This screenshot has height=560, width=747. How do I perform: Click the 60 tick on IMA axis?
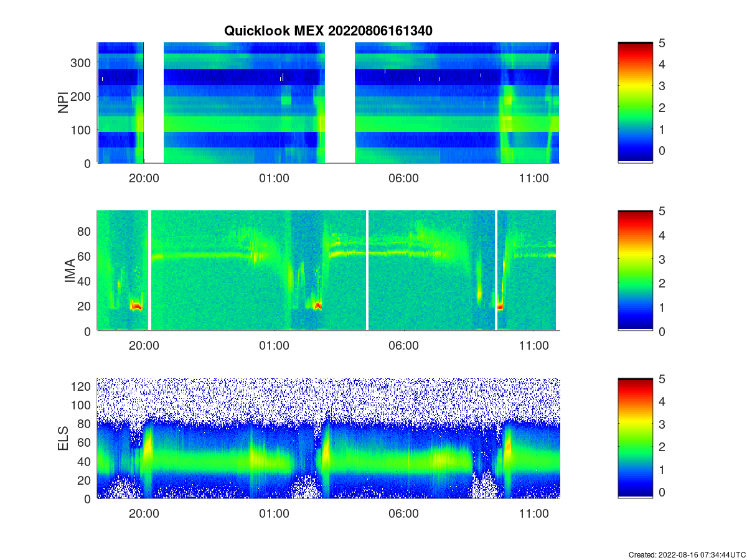85,256
